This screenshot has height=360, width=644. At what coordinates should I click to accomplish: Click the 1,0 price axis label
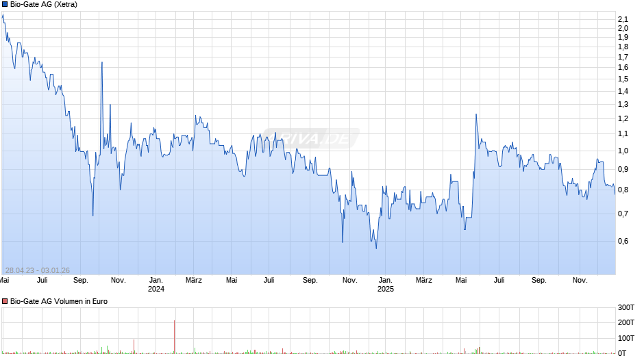[623, 151]
